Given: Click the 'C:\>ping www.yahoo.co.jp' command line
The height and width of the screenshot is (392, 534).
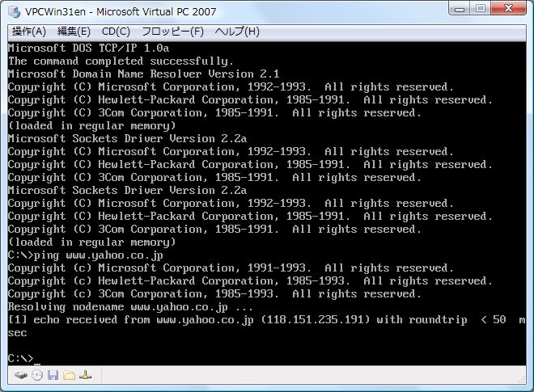Looking at the screenshot, I should [86, 255].
